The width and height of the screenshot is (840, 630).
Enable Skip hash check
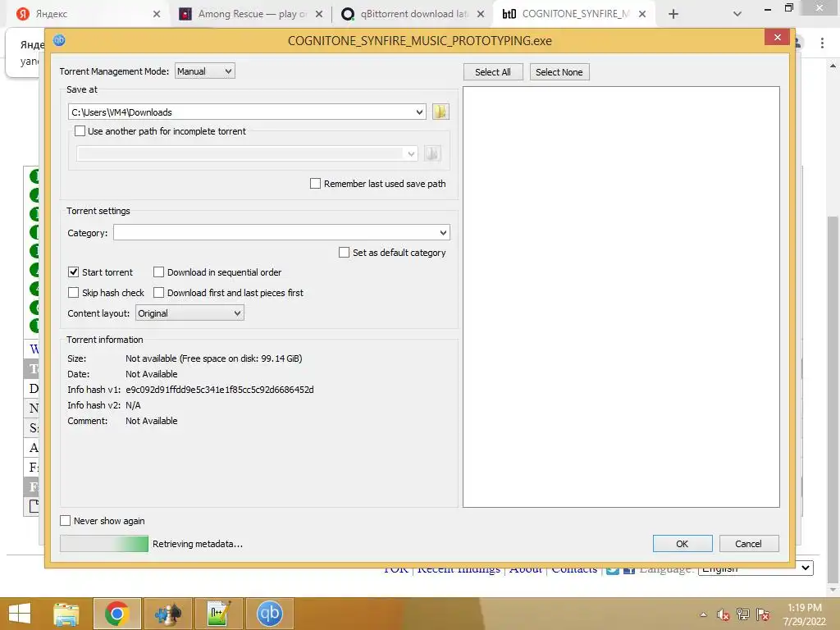(73, 293)
